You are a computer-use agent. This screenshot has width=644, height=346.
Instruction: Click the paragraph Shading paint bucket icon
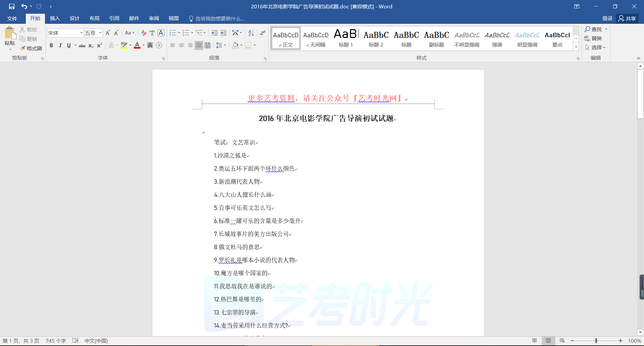[235, 45]
